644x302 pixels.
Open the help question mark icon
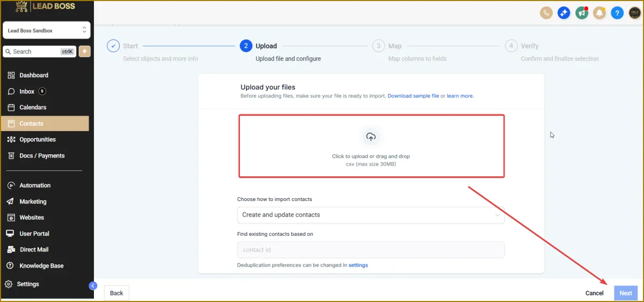click(617, 13)
